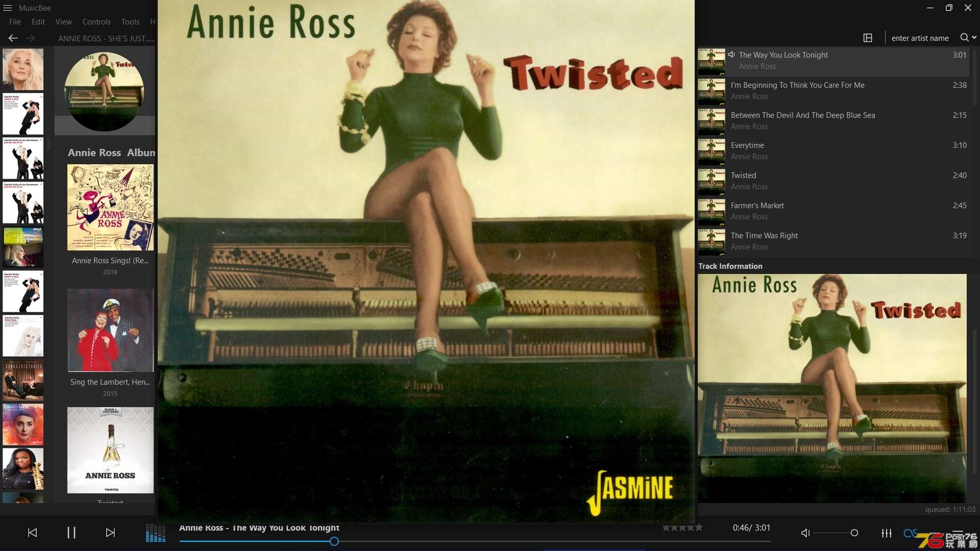The height and width of the screenshot is (551, 980).
Task: Select the colorful face portrait thumbnail
Action: point(23,424)
